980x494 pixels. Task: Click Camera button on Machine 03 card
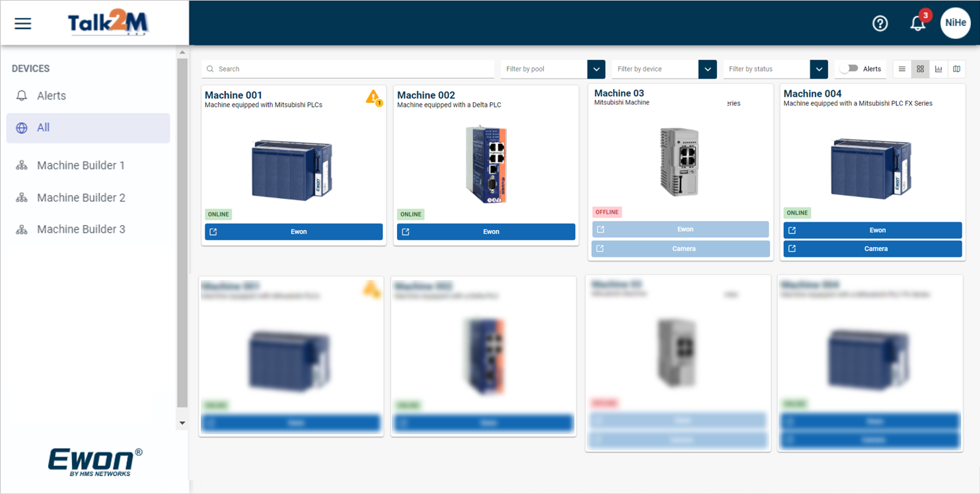click(x=680, y=249)
